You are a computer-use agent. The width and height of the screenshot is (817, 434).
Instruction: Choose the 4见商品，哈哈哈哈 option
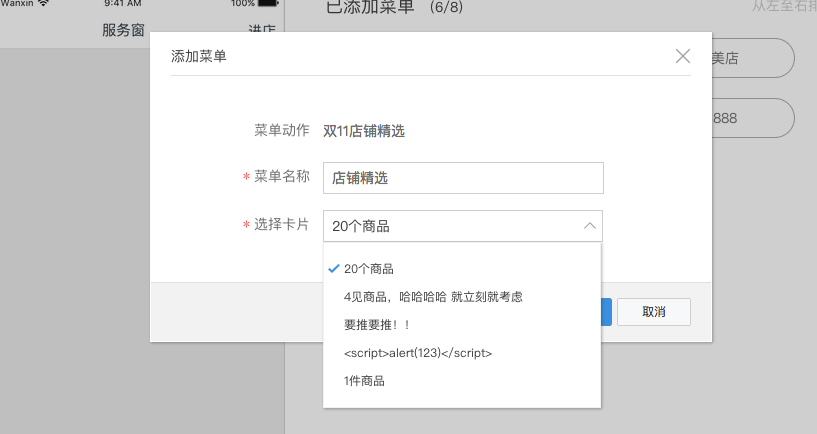click(432, 297)
